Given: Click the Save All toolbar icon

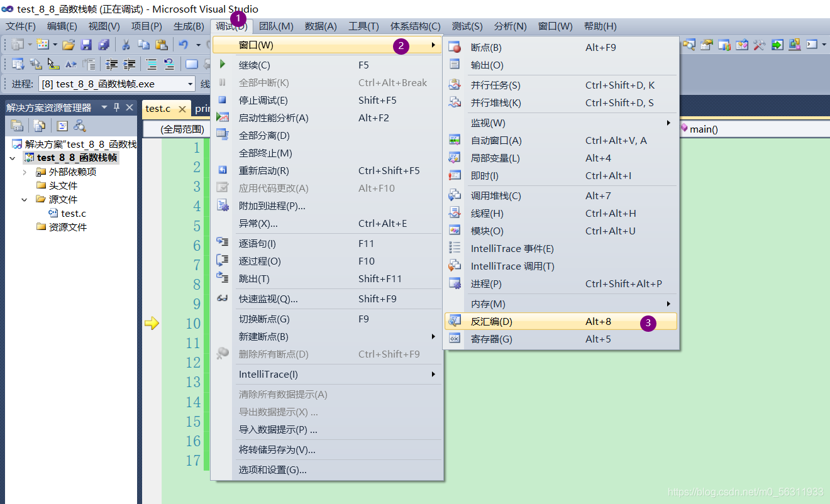Looking at the screenshot, I should (x=104, y=45).
